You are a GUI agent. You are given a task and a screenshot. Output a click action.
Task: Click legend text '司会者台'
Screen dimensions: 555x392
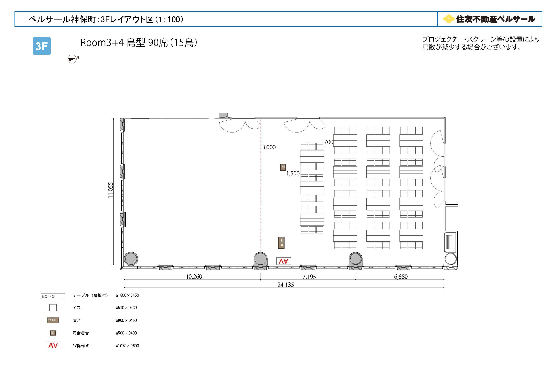tap(81, 333)
